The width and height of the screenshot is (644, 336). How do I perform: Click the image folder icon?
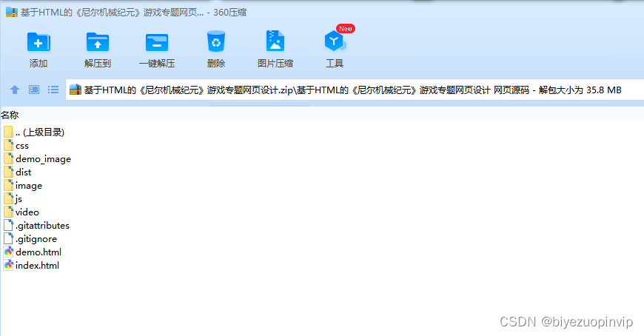point(8,185)
